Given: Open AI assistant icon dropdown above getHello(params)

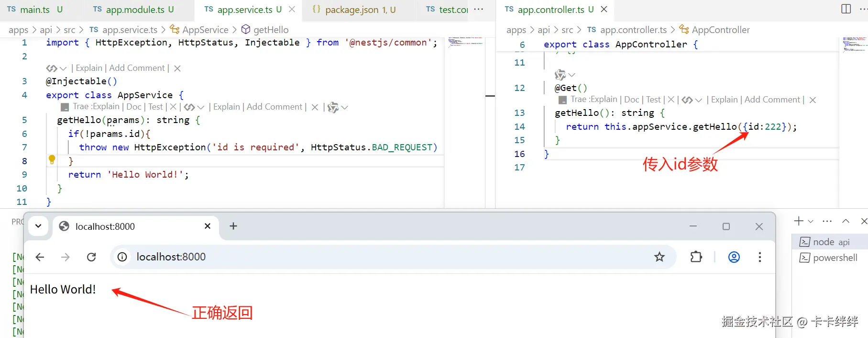Looking at the screenshot, I should [338, 107].
